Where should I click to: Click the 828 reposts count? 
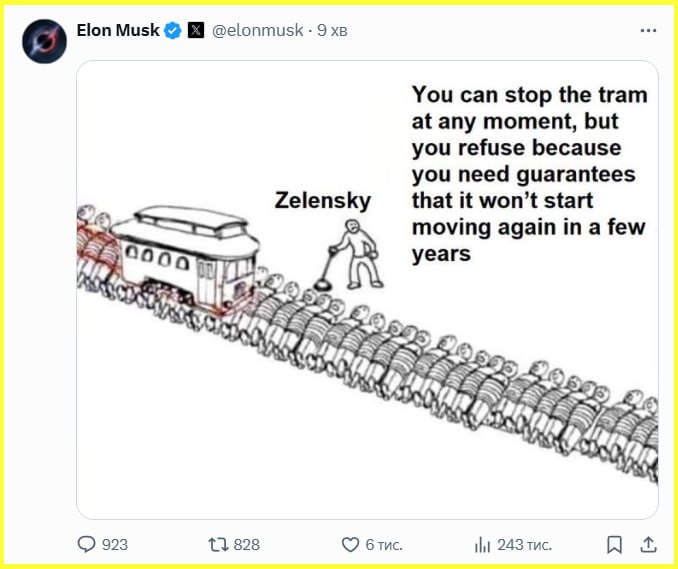[246, 544]
